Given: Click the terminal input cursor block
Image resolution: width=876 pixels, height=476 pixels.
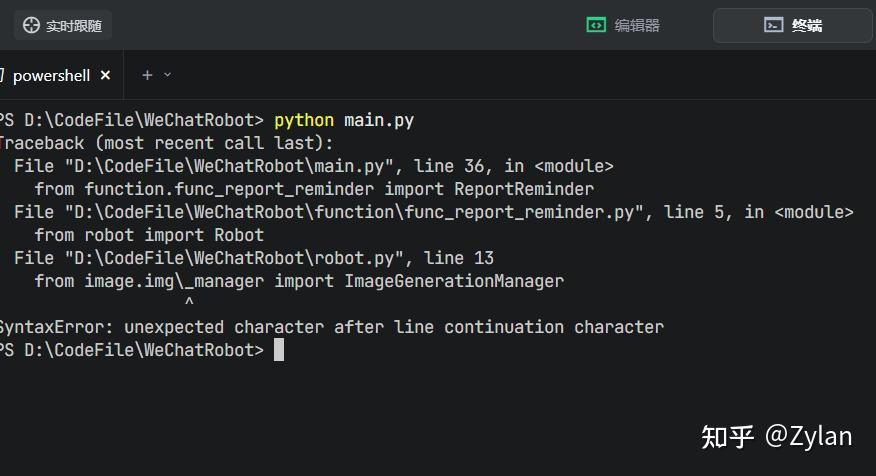Looking at the screenshot, I should [x=279, y=350].
